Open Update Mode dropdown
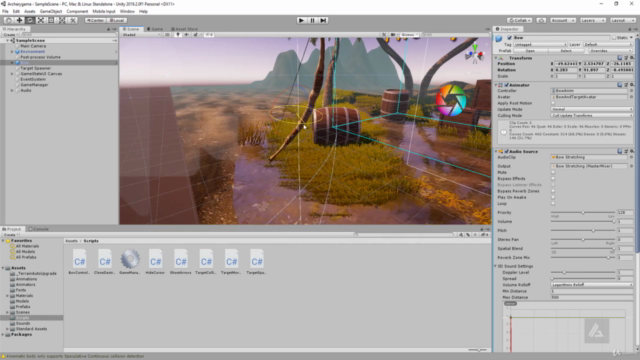640x360 pixels. pos(592,109)
